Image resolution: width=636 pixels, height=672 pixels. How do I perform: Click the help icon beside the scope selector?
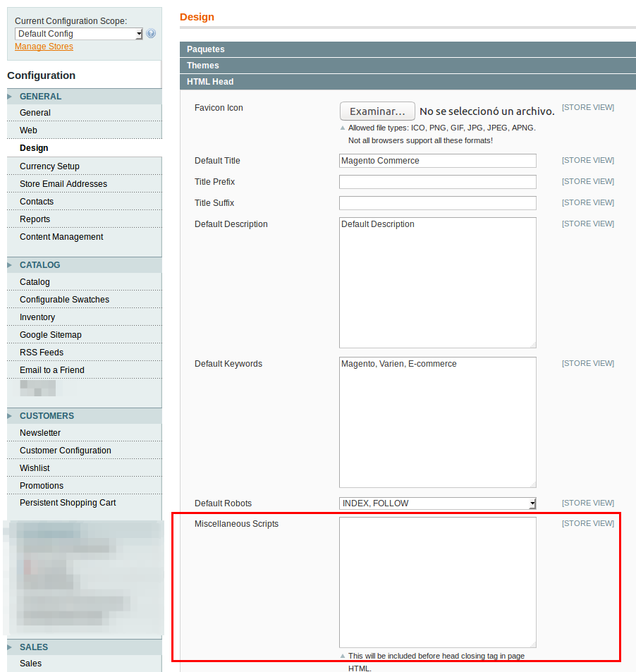click(151, 34)
